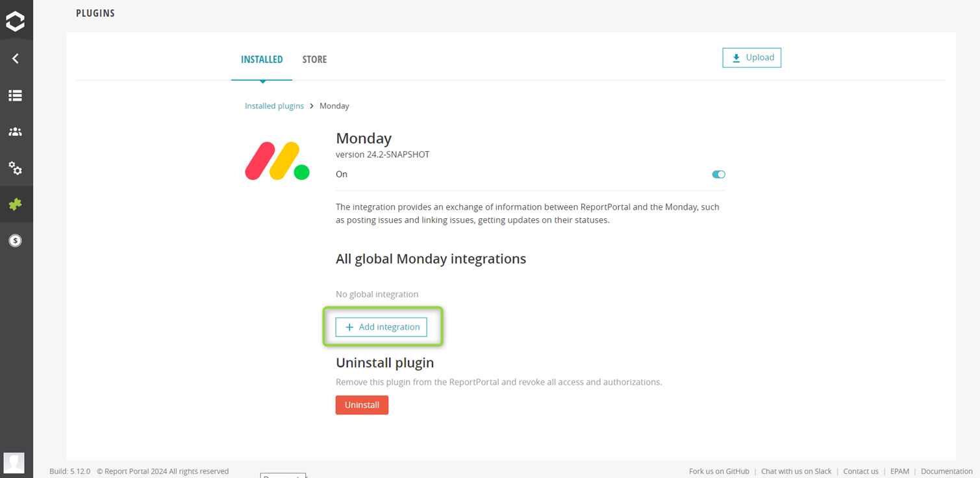Open the Documentation footer link
Screen dimensions: 980x478
(x=946, y=471)
